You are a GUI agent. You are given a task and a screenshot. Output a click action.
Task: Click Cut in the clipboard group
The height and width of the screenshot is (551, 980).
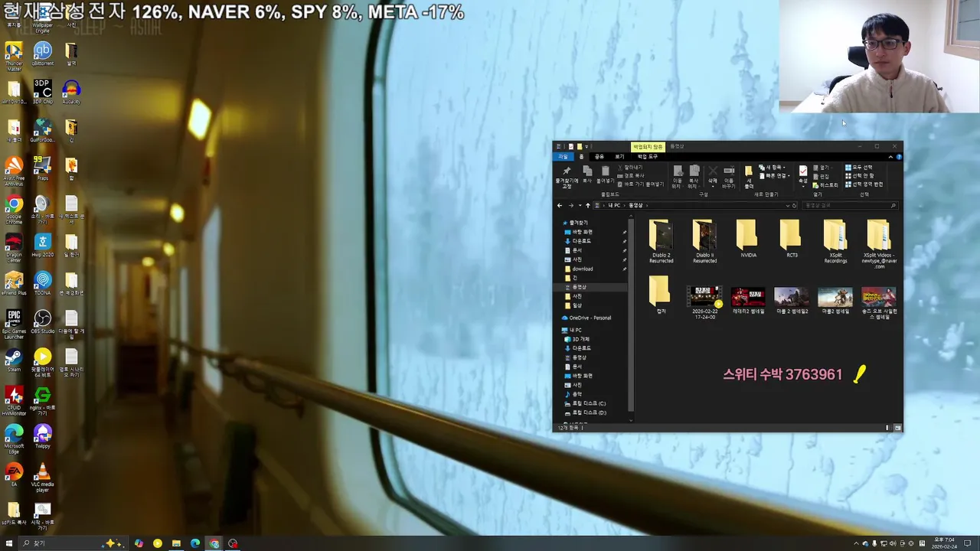(630, 168)
